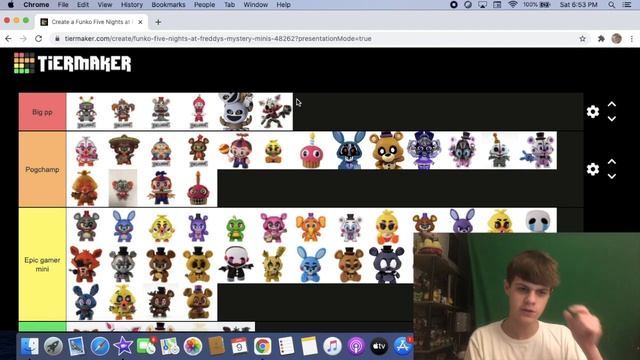Select the Pogchamp tier label
This screenshot has height=360, width=640.
[x=42, y=169]
